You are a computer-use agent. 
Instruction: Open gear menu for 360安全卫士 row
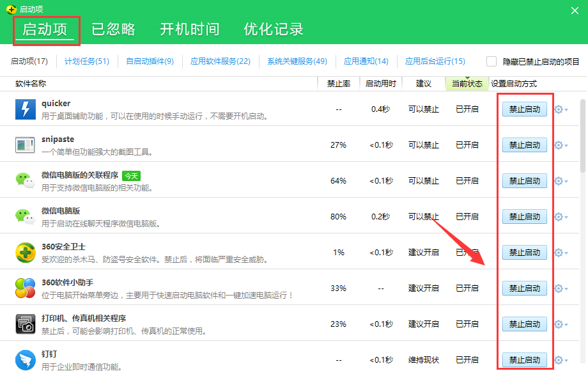click(561, 253)
